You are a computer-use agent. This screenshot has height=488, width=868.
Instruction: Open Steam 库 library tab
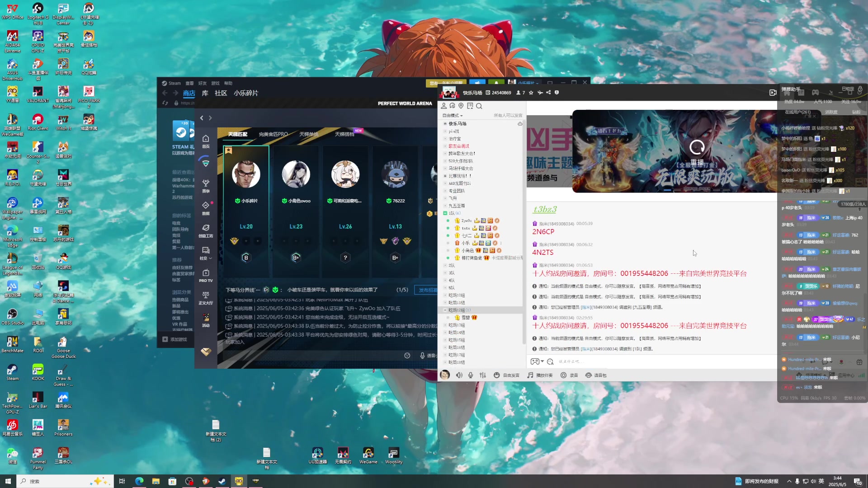pyautogui.click(x=205, y=93)
